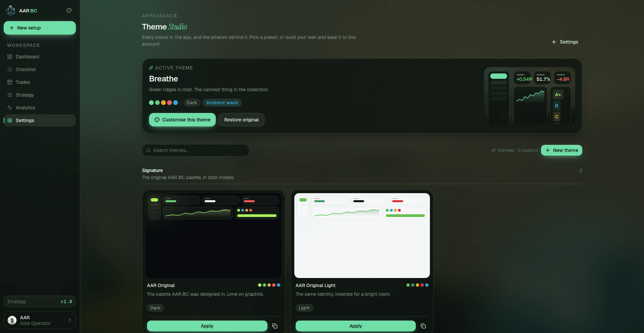Click the New setup button
Viewport: 644px width, 333px height.
pos(40,28)
